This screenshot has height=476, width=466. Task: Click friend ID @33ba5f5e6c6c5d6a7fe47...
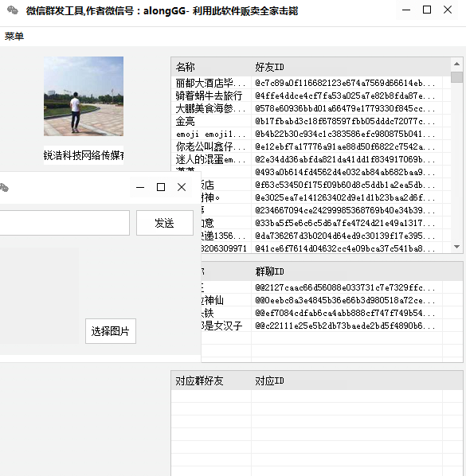[345, 223]
